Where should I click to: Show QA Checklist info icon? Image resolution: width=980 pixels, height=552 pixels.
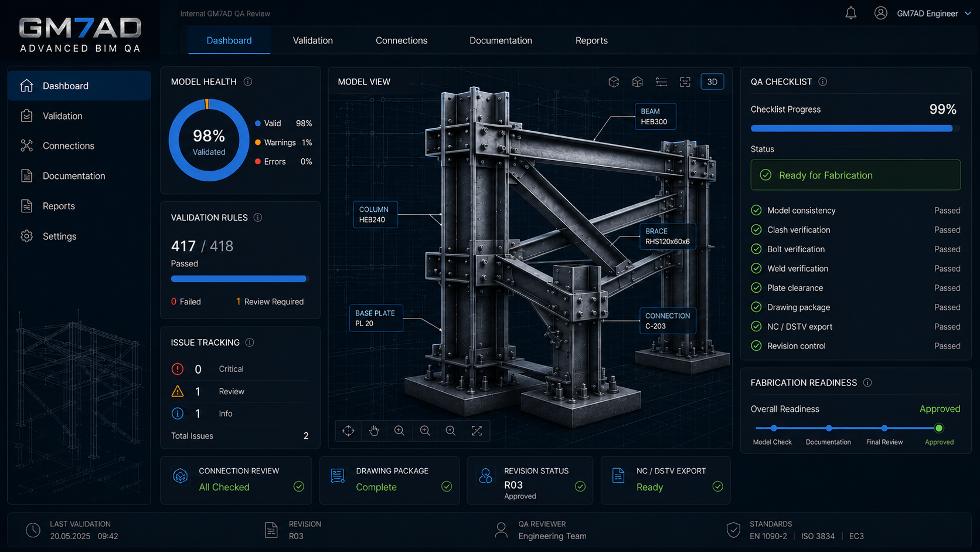coord(823,82)
